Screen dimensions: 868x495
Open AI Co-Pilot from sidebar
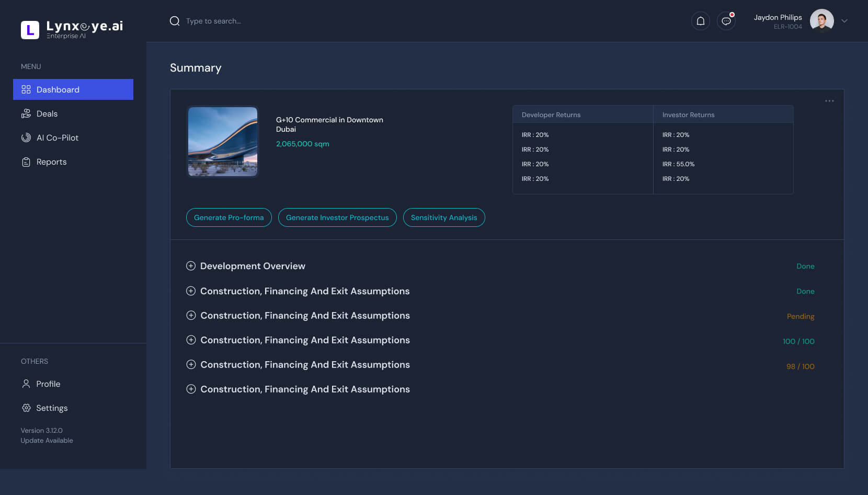(58, 138)
